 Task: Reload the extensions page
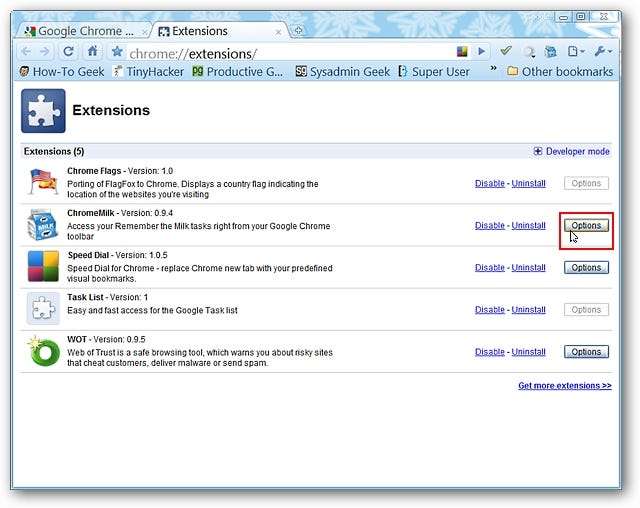[x=68, y=51]
